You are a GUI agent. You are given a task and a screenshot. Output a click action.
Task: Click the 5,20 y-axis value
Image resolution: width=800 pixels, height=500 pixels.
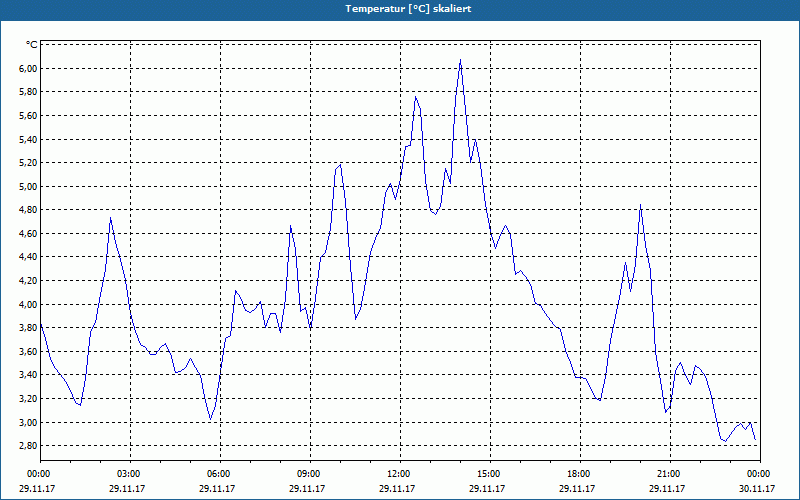coord(29,163)
